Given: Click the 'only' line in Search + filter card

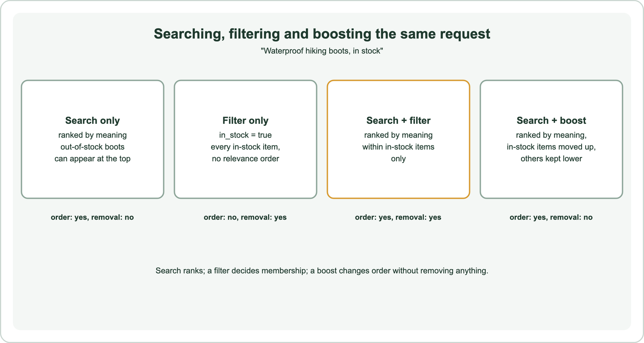Looking at the screenshot, I should point(398,158).
